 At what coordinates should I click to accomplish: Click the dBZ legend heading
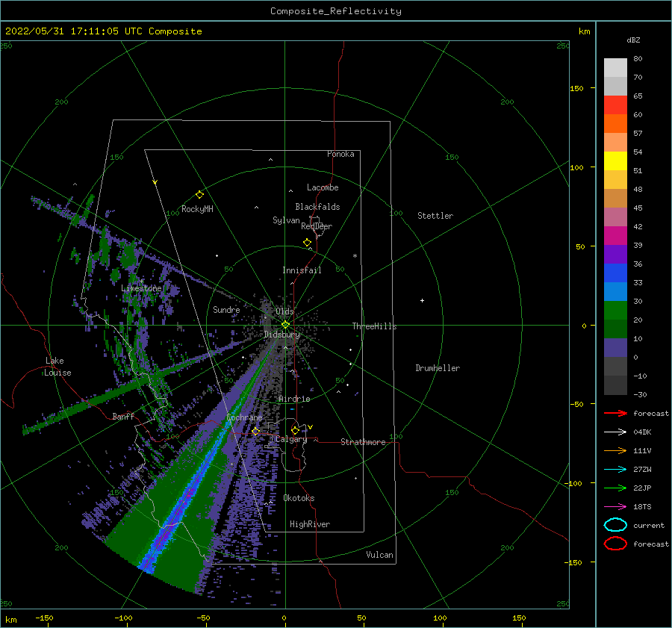pos(633,40)
